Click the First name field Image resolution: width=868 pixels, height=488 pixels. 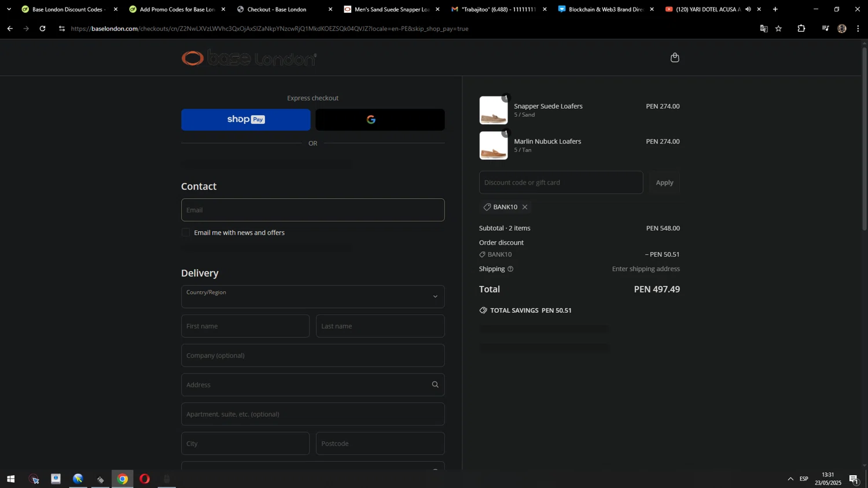(245, 326)
